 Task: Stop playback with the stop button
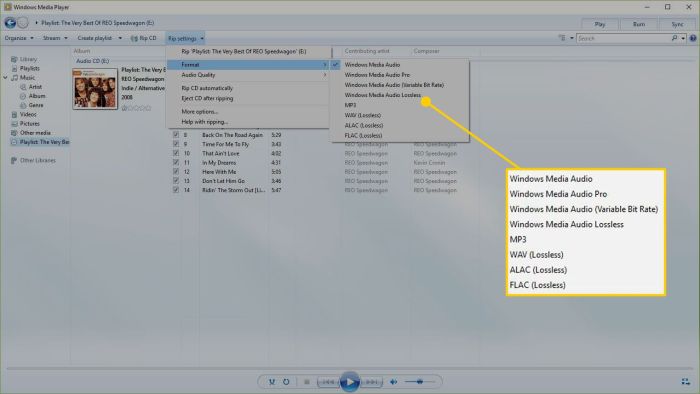pos(307,382)
